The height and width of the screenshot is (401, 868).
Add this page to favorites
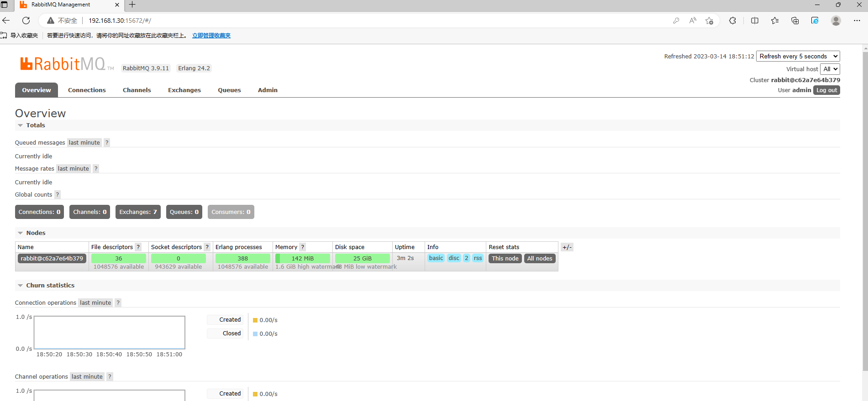(709, 21)
